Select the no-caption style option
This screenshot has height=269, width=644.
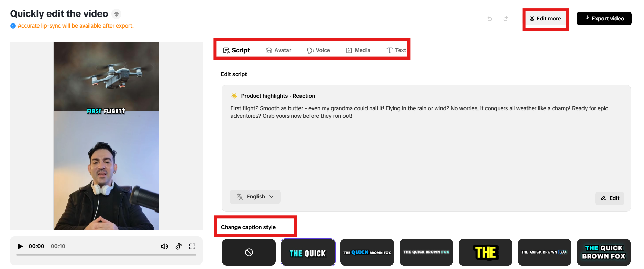(249, 252)
